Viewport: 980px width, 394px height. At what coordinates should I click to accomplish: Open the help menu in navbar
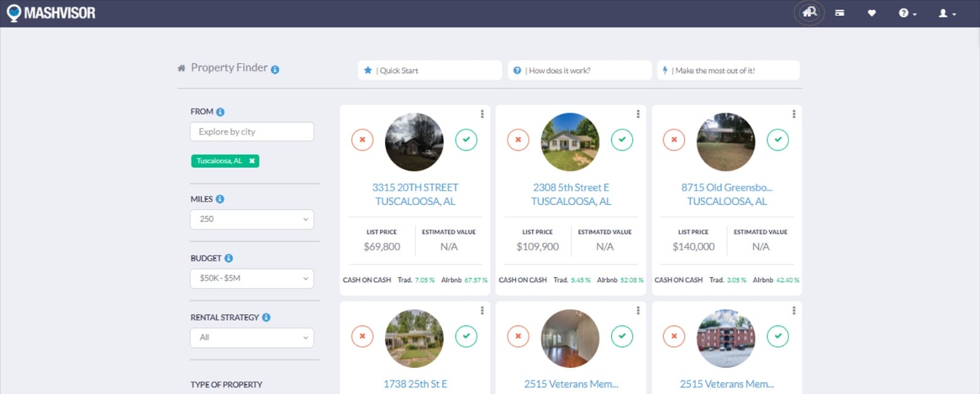tap(907, 13)
